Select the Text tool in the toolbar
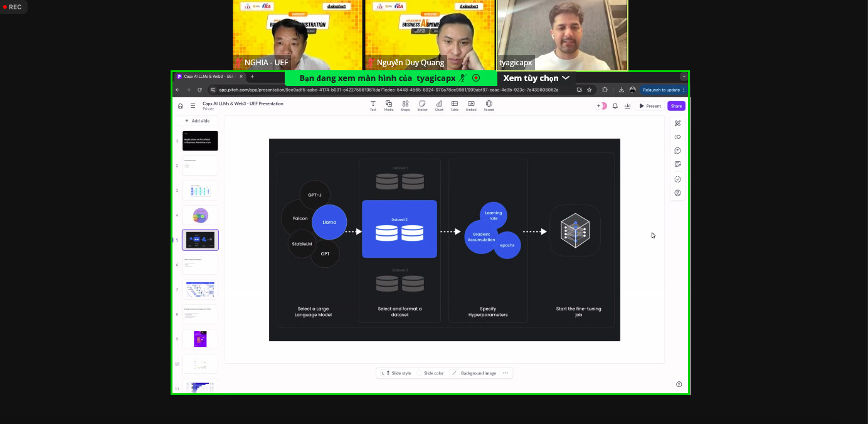 tap(373, 105)
